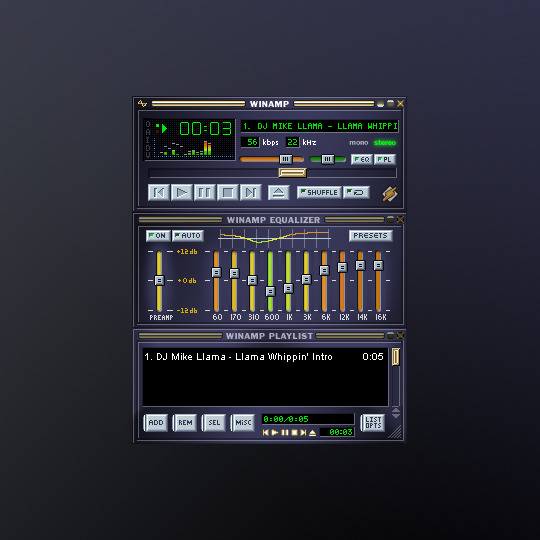Turn the equalizer ON button off
This screenshot has height=540, width=540.
pyautogui.click(x=158, y=236)
